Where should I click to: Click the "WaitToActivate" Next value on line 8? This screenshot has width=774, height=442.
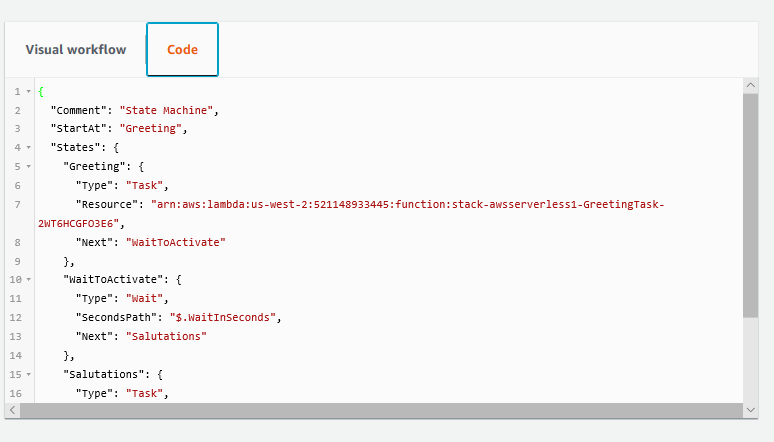176,242
